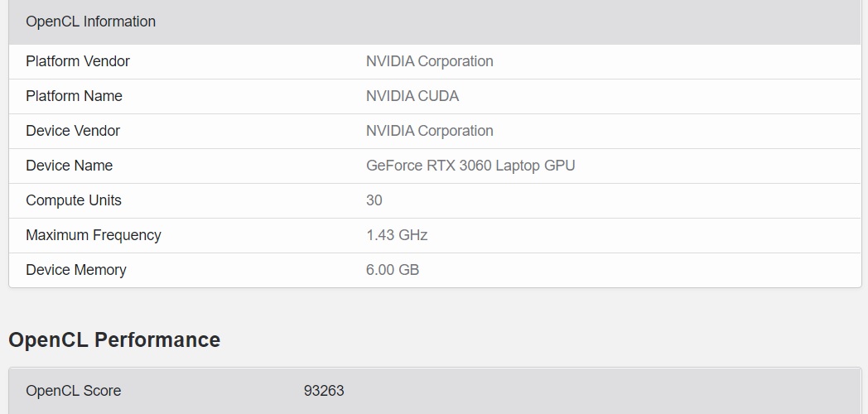Viewport: 868px width, 414px height.
Task: Click the OpenCL Score label
Action: coord(73,391)
